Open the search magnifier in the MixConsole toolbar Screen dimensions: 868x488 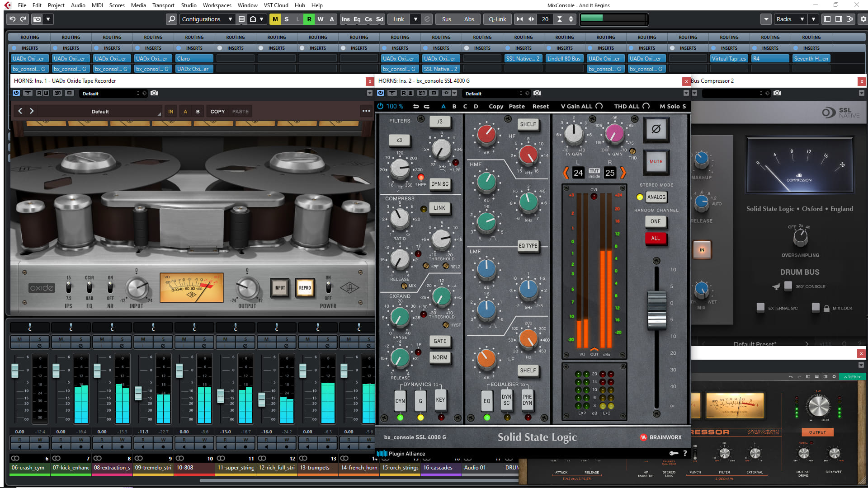[171, 19]
